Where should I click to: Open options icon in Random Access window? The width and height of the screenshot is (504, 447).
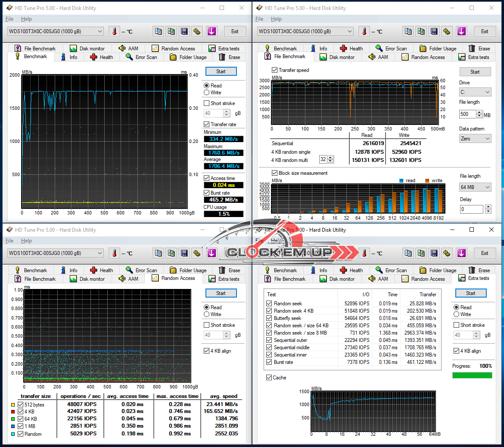(197, 253)
